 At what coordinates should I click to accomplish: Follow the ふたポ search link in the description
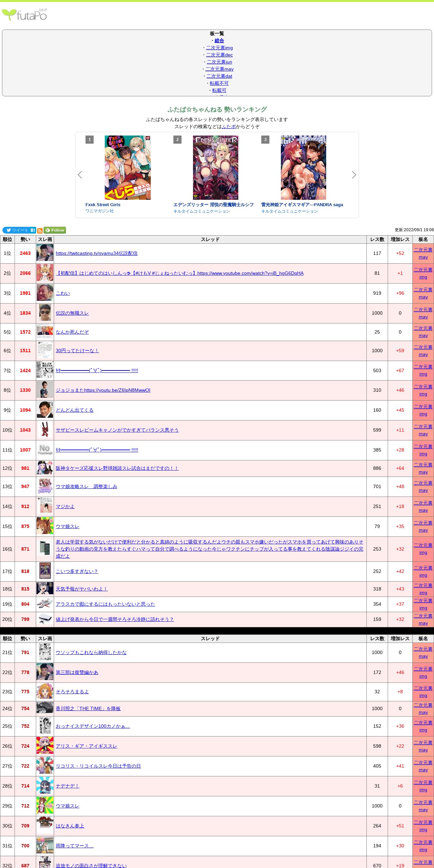(229, 126)
